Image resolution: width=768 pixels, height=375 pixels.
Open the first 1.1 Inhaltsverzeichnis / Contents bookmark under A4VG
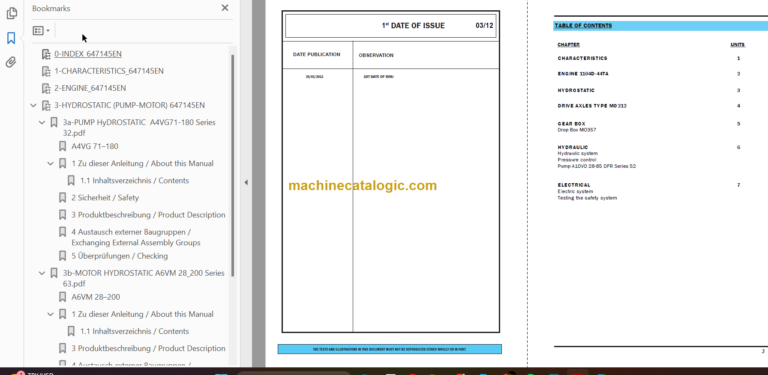pyautogui.click(x=134, y=181)
